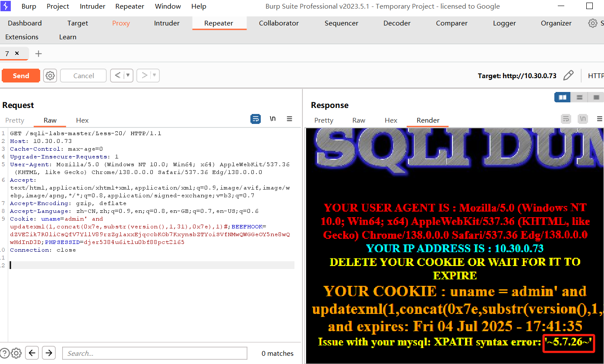The height and width of the screenshot is (364, 604).
Task: Jump to previous search match
Action: tap(32, 353)
